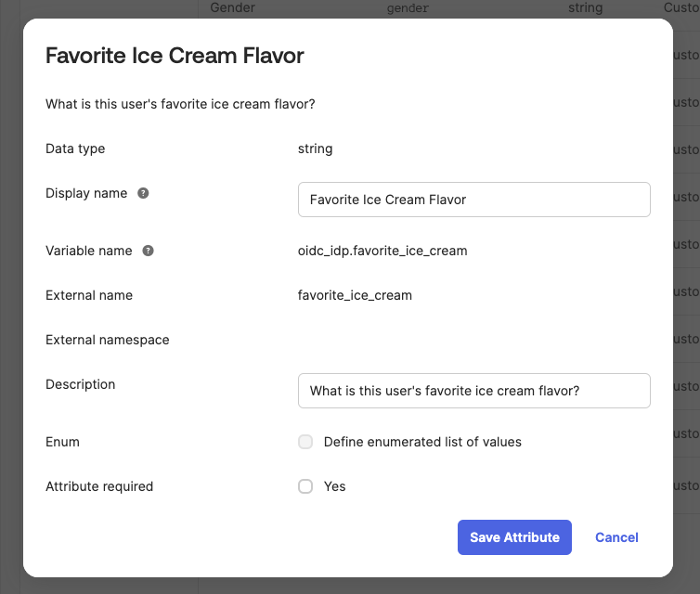Click into the Description text field
Screen dimensions: 700x594
pyautogui.click(x=473, y=391)
